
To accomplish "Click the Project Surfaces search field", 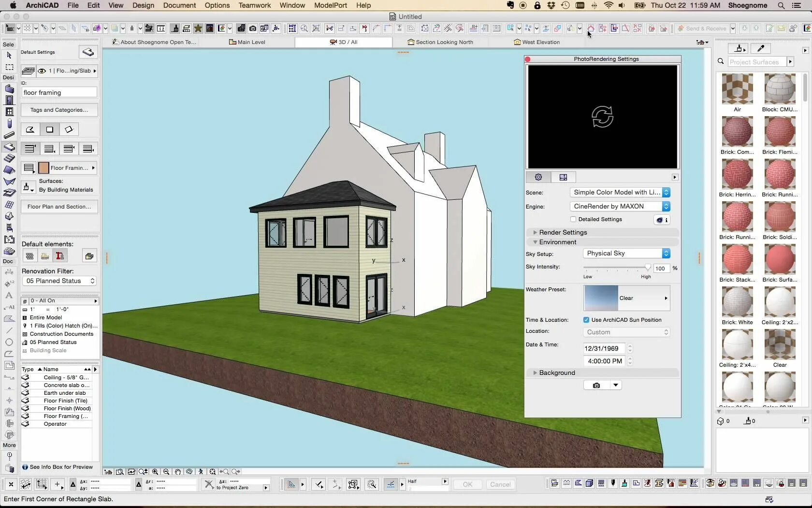I will [x=757, y=62].
